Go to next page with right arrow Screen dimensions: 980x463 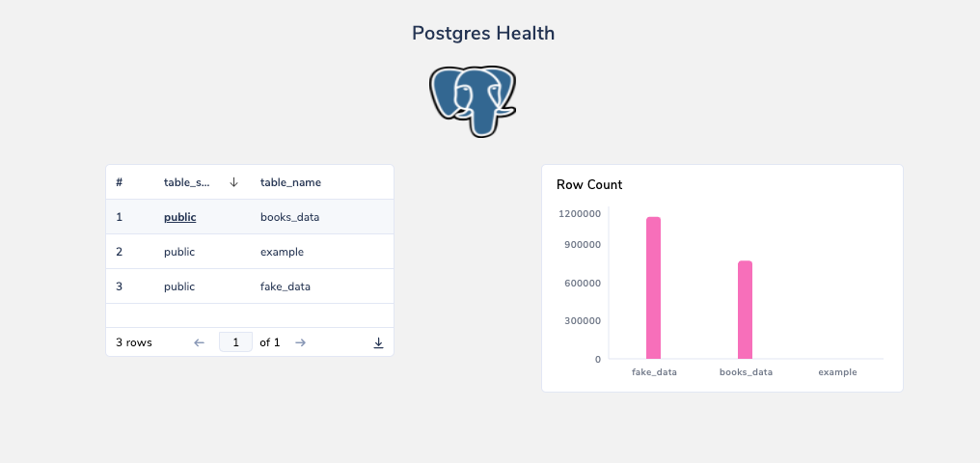coord(301,342)
